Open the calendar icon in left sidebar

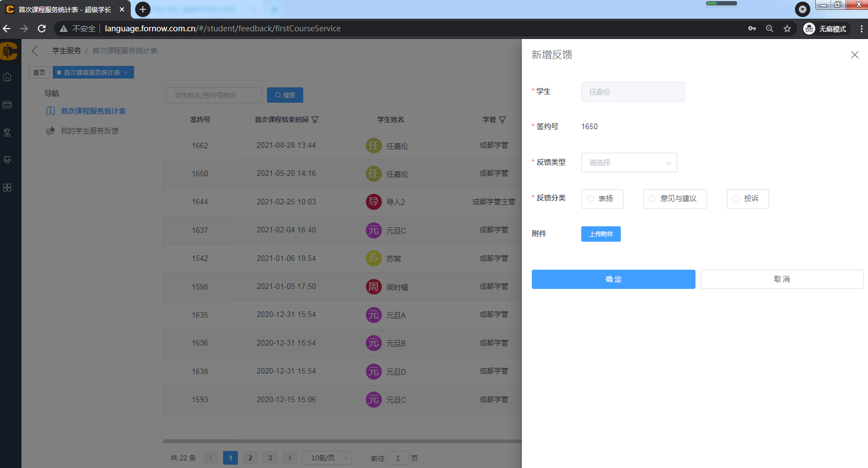coord(7,104)
